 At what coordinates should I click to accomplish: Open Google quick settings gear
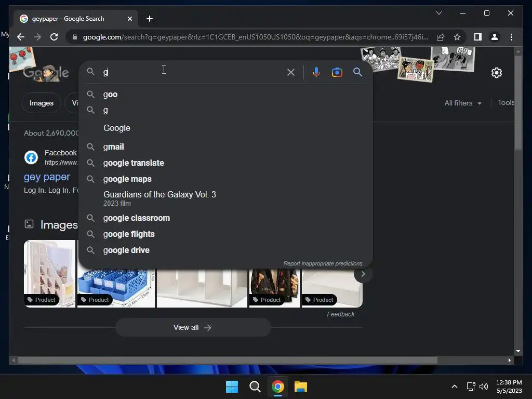click(x=496, y=73)
